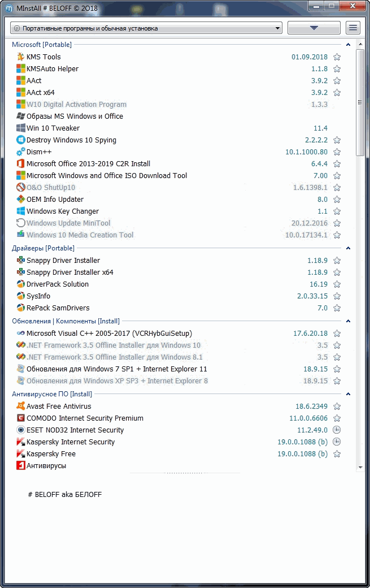Click the Windows Key Changer icon
Screen dimensions: 370x588
click(x=20, y=211)
